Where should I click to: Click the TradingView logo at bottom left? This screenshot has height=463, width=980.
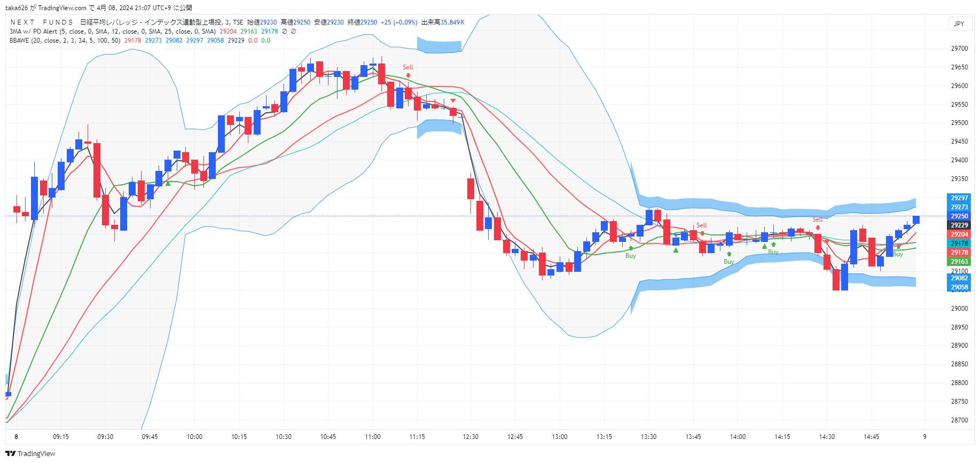coord(30,453)
